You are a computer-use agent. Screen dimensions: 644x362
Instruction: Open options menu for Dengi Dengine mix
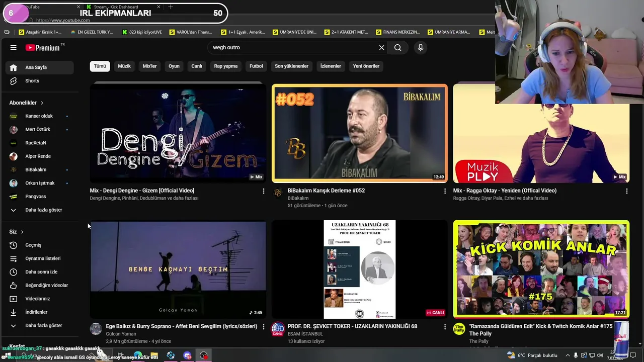263,191
